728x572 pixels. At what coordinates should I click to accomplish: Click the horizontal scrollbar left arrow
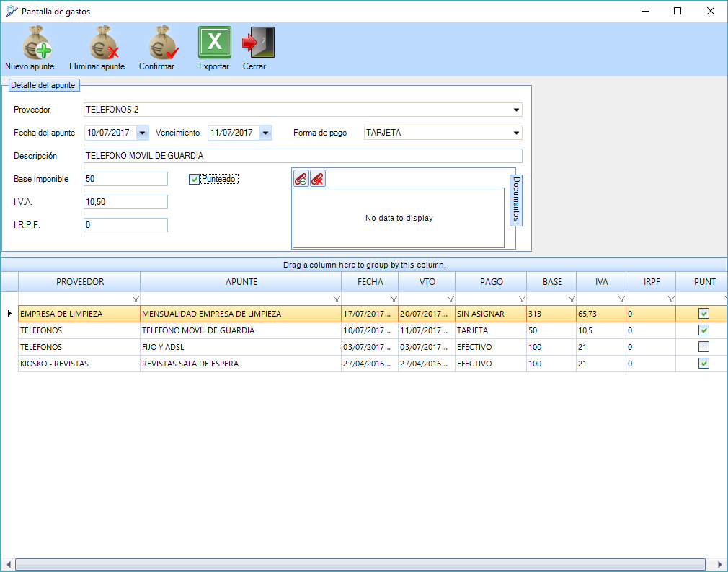coord(8,565)
